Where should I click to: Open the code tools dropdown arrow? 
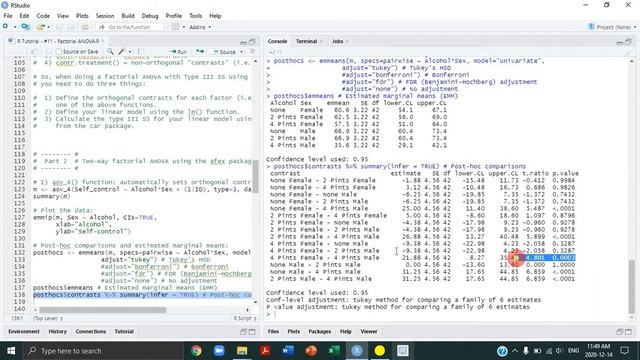[x=130, y=52]
